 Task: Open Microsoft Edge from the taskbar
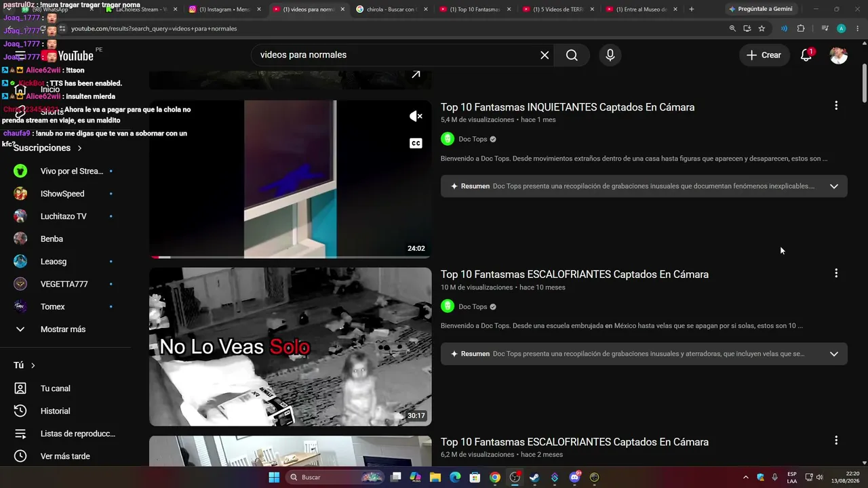455,477
